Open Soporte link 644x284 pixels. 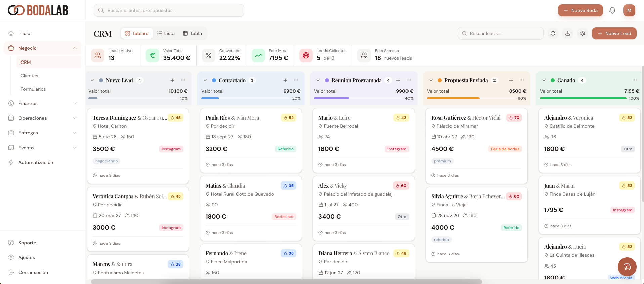click(43, 243)
